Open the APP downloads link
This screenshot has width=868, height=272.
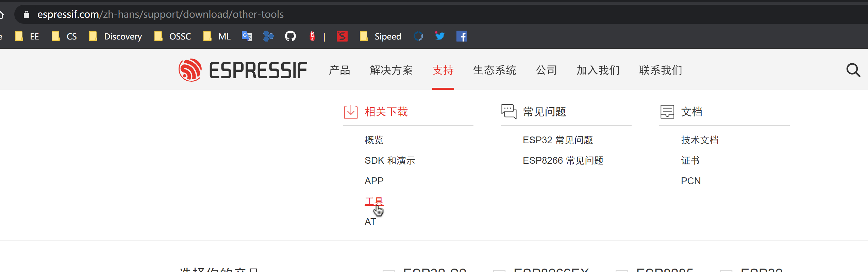374,181
